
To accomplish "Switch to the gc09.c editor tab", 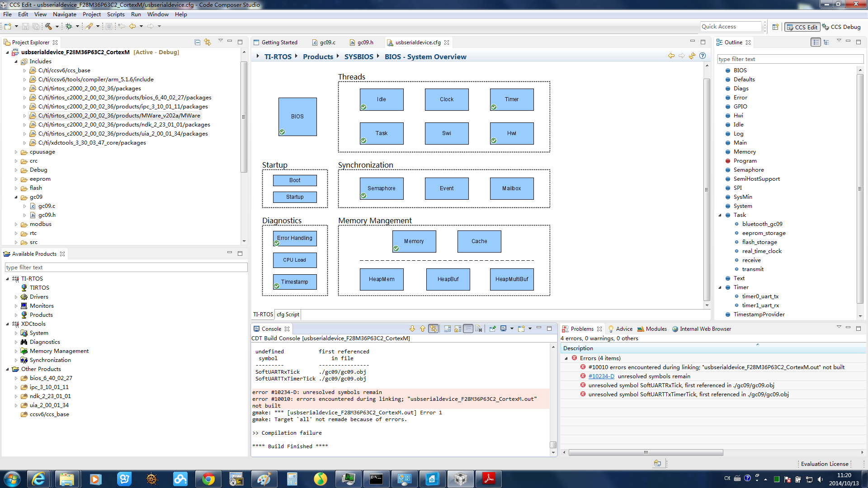I will 327,42.
